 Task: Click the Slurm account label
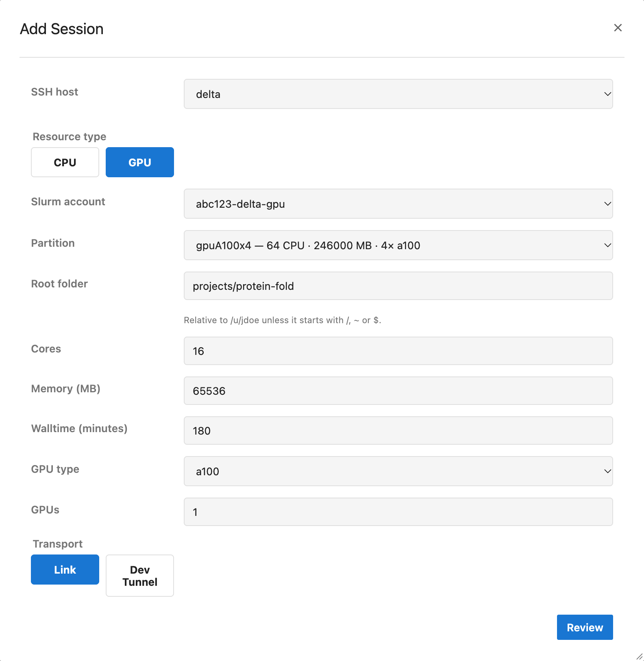68,202
